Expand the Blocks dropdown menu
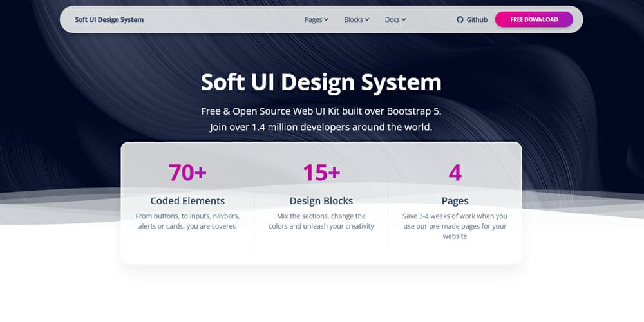 (x=357, y=19)
